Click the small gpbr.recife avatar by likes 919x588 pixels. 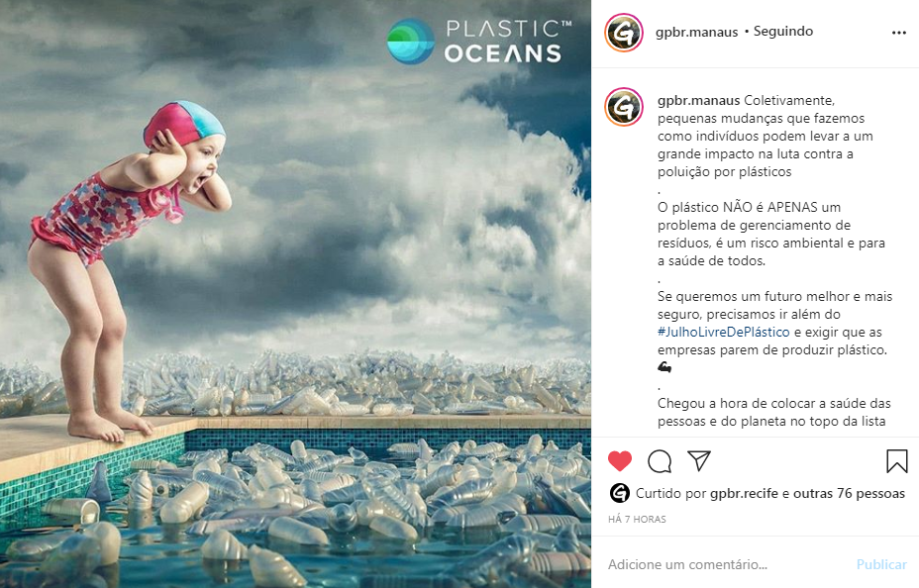coord(620,493)
